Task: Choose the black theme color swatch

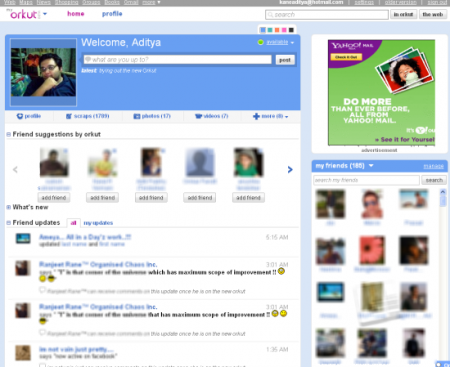Action: click(291, 30)
